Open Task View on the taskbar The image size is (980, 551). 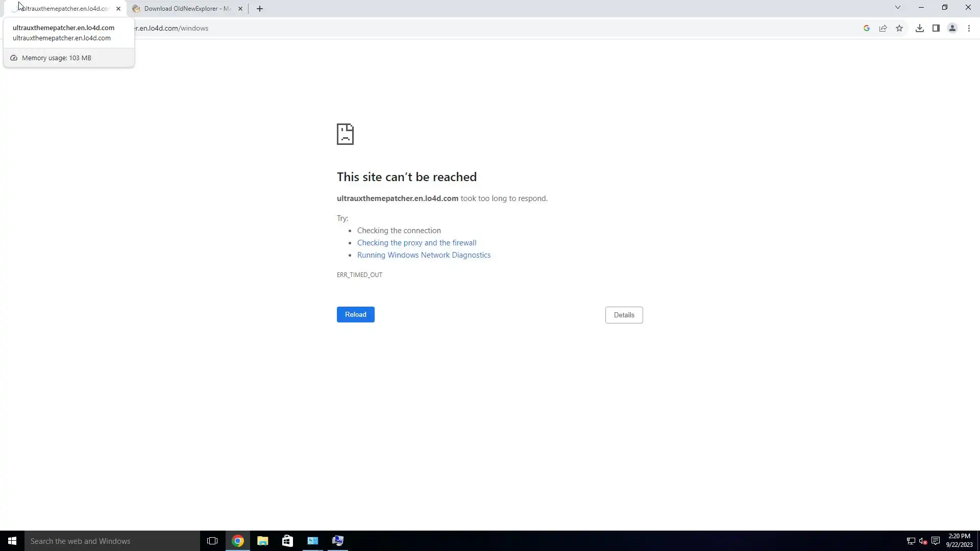212,541
